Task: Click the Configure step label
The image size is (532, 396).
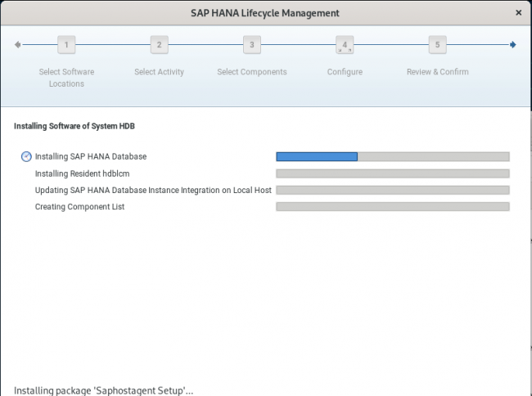Action: point(345,72)
